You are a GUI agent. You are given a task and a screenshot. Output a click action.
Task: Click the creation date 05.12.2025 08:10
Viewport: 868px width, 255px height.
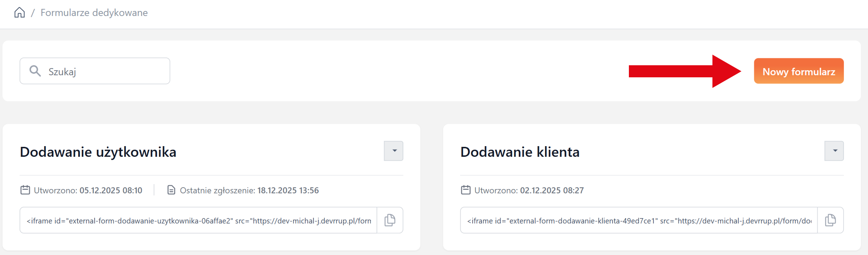(111, 190)
